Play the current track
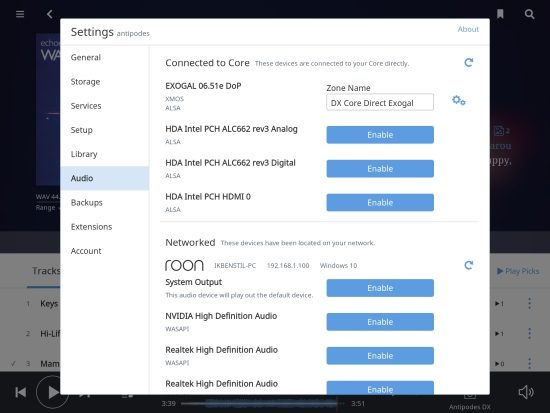 [x=52, y=392]
